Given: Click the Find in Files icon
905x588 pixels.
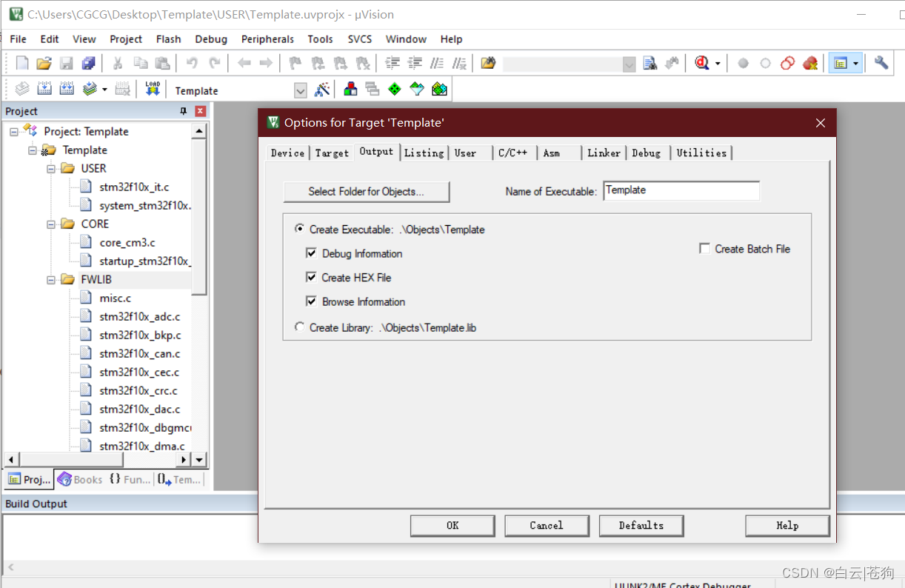Looking at the screenshot, I should tap(650, 64).
